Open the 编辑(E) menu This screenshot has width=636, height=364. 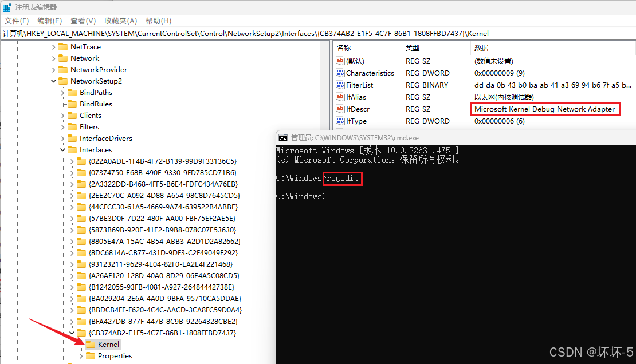[x=49, y=21]
